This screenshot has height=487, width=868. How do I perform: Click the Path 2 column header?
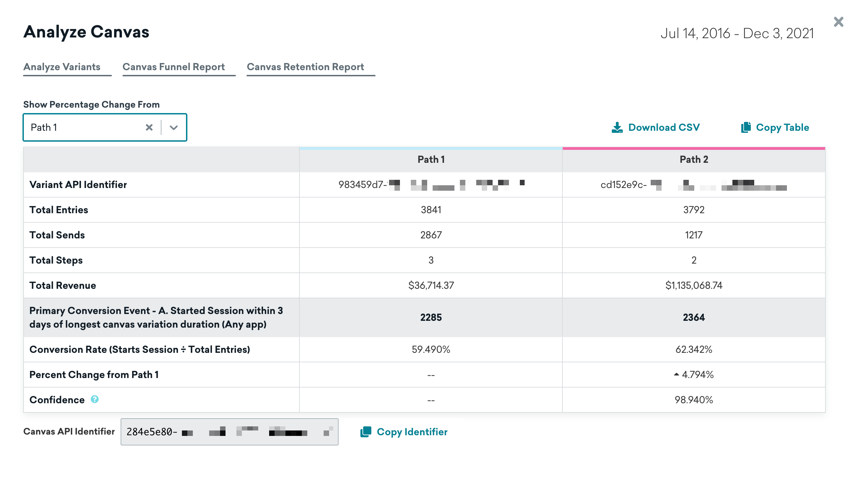694,159
